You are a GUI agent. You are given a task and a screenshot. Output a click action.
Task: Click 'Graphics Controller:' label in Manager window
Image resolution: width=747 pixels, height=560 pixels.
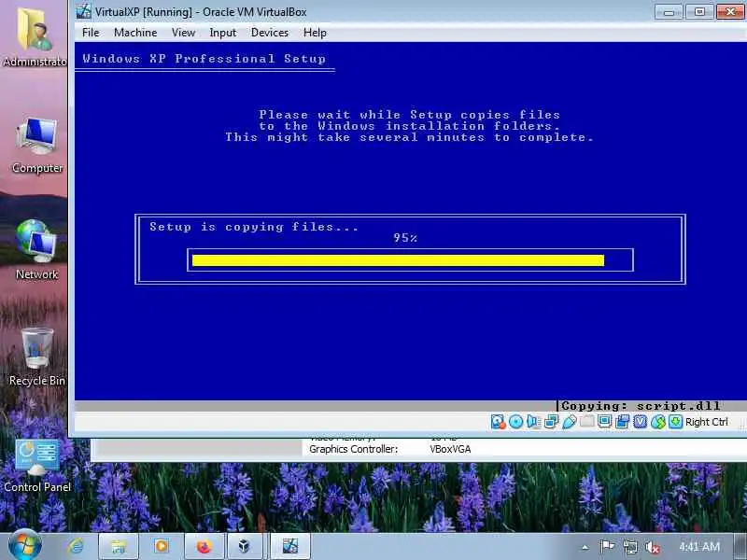(x=353, y=449)
